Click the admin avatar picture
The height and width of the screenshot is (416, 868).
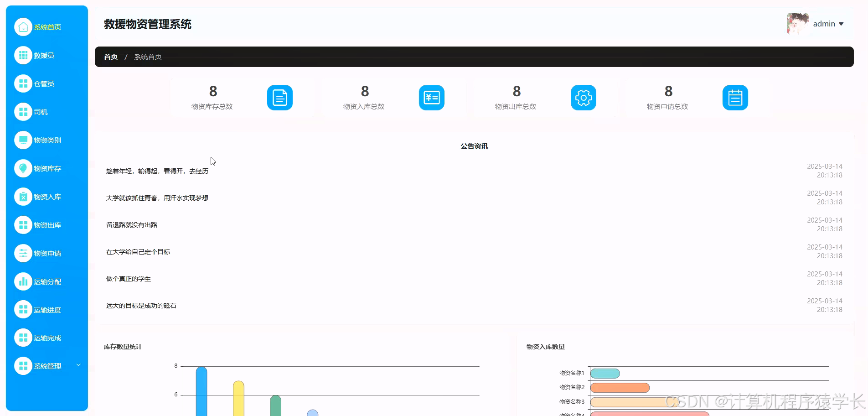(x=798, y=24)
